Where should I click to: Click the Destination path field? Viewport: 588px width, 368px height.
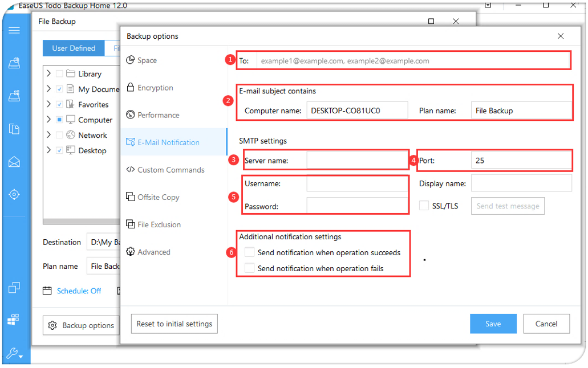point(103,242)
